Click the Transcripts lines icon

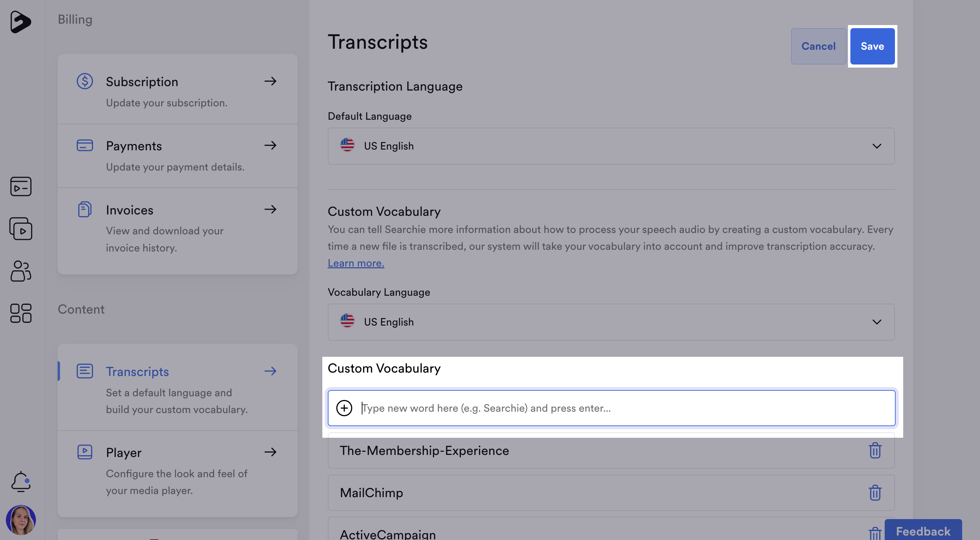pos(85,371)
